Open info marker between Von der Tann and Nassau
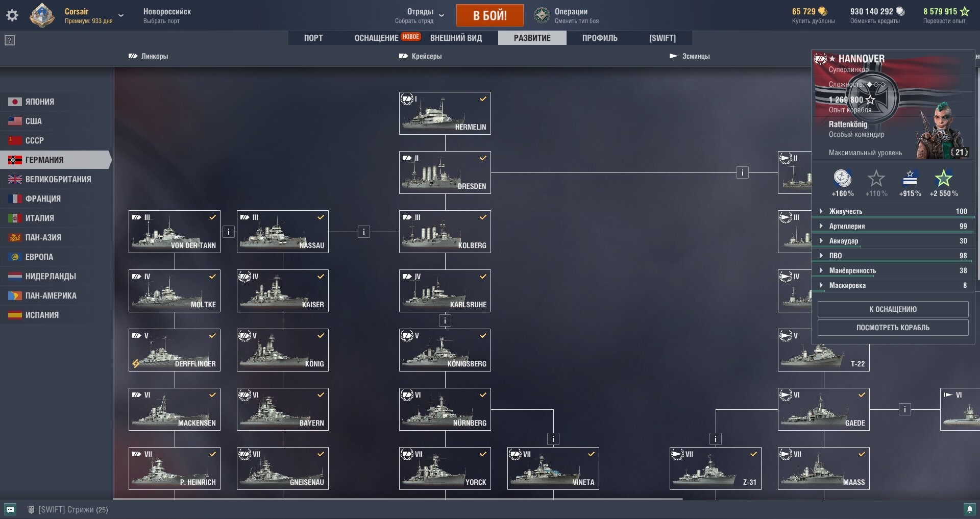Viewport: 980px width, 519px height. [x=229, y=232]
